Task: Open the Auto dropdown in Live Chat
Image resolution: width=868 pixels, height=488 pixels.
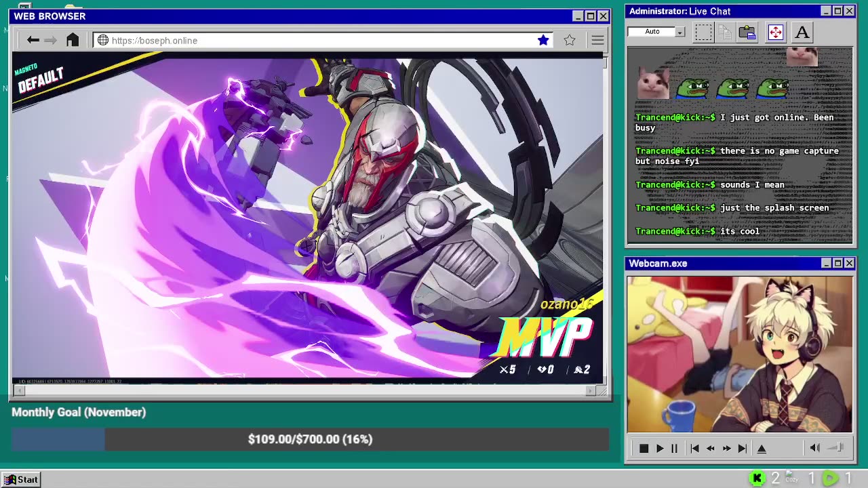Action: pos(656,32)
